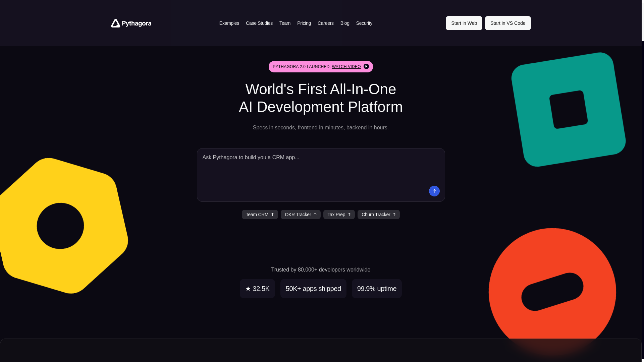The image size is (644, 362).
Task: Choose the Tax Prep suggestion chip
Action: click(339, 215)
